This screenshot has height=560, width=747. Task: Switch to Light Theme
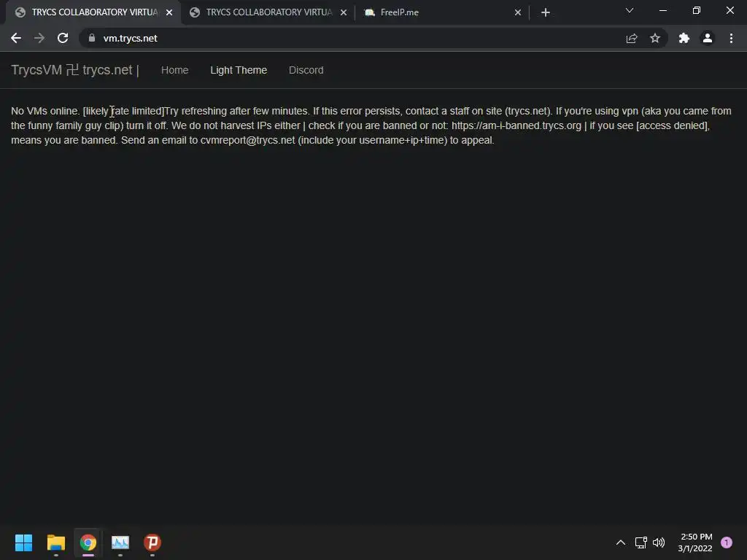[x=239, y=70]
